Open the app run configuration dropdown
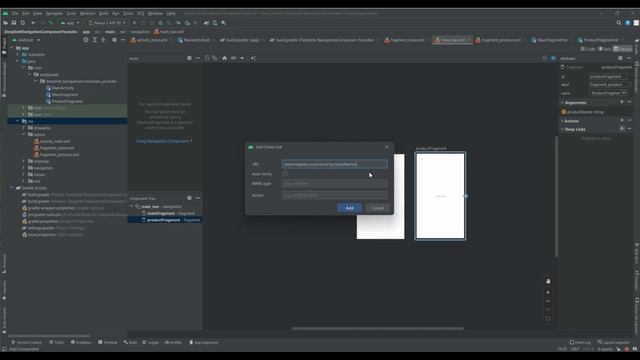 coord(70,23)
